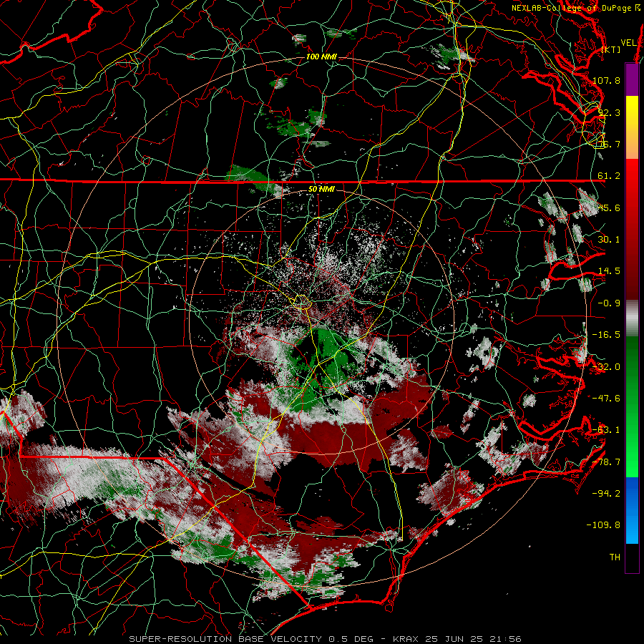Click the 76.7 value on velocity scale

pos(609,144)
